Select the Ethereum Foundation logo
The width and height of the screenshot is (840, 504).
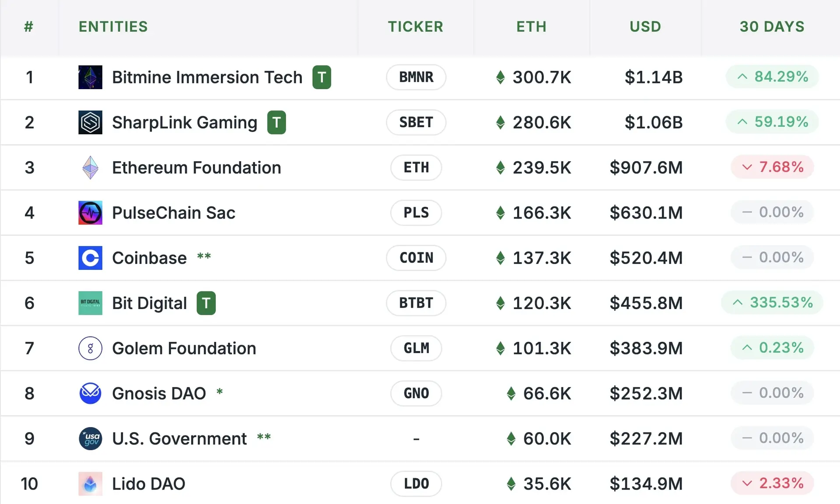[x=90, y=167]
